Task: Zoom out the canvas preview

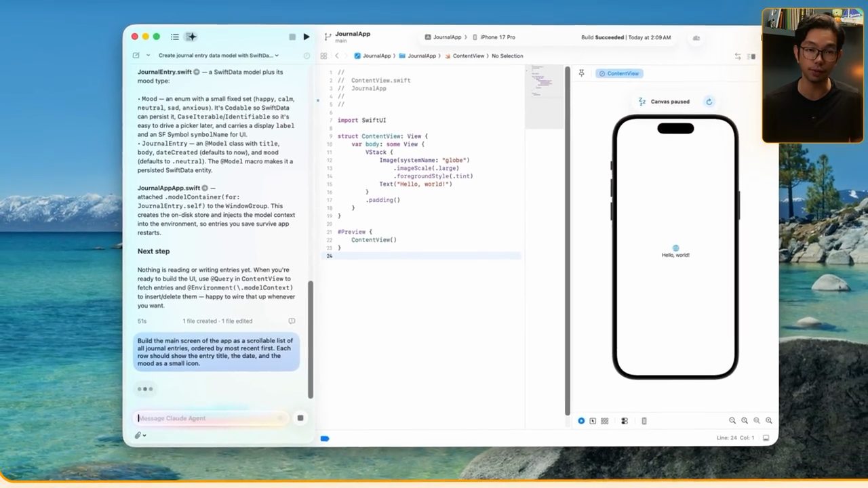Action: click(732, 421)
